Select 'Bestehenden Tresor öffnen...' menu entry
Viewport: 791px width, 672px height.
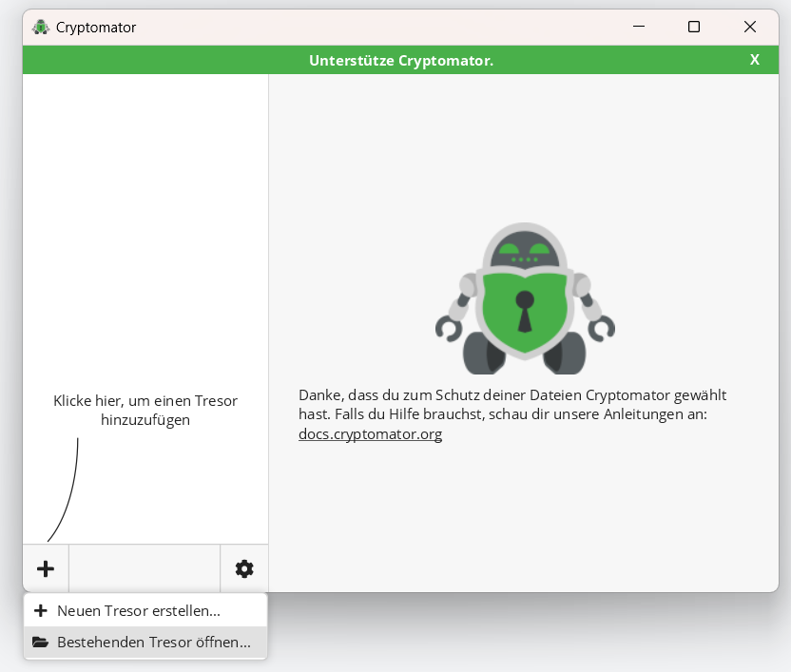click(x=155, y=643)
